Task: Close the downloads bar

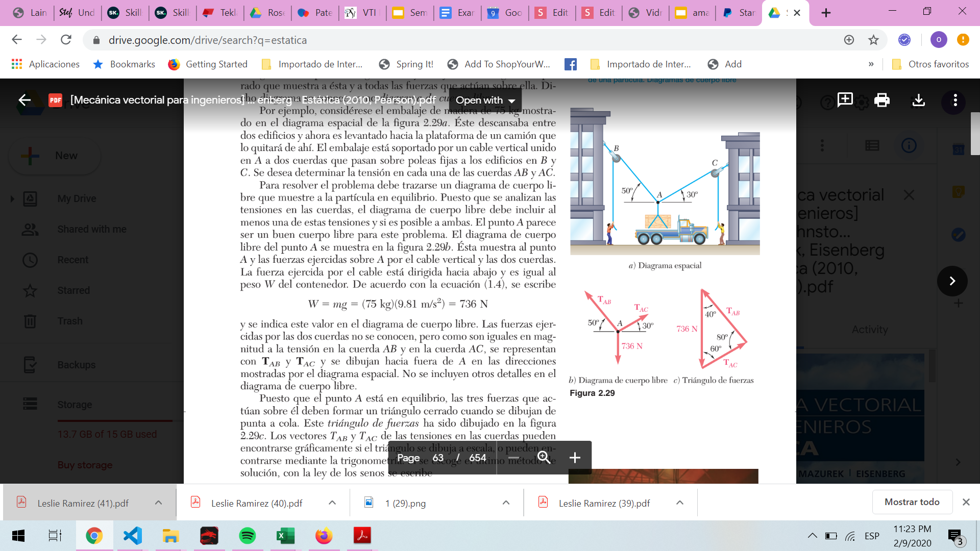Action: pyautogui.click(x=966, y=502)
